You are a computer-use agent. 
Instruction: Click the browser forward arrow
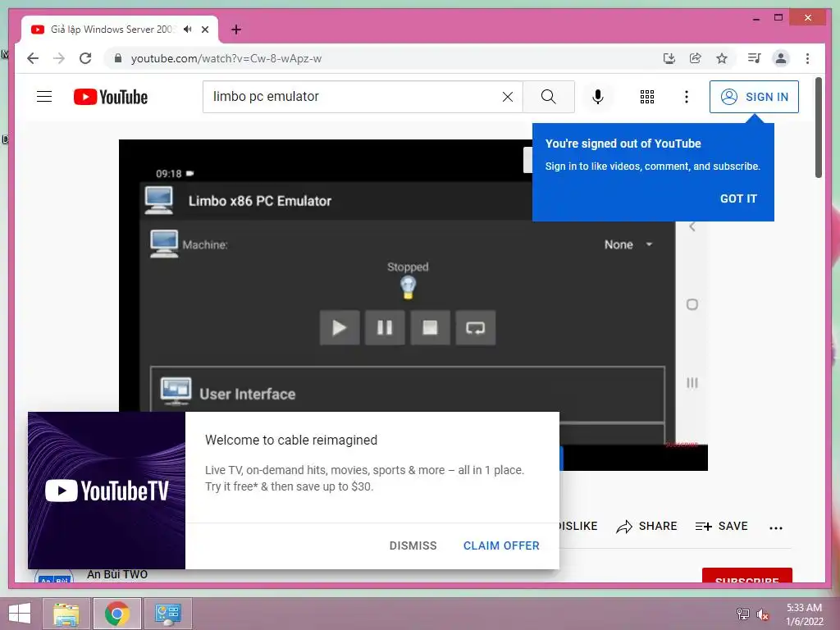click(x=59, y=58)
